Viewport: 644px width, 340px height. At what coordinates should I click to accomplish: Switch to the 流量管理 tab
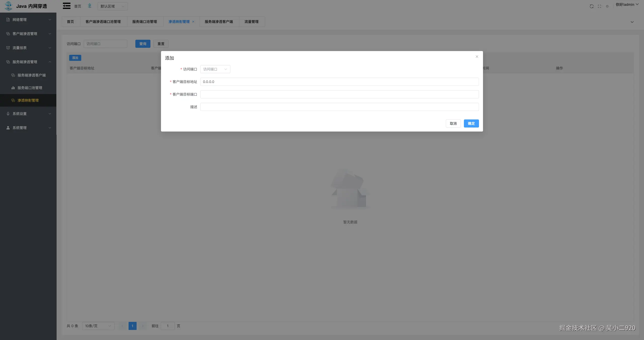[x=251, y=22]
